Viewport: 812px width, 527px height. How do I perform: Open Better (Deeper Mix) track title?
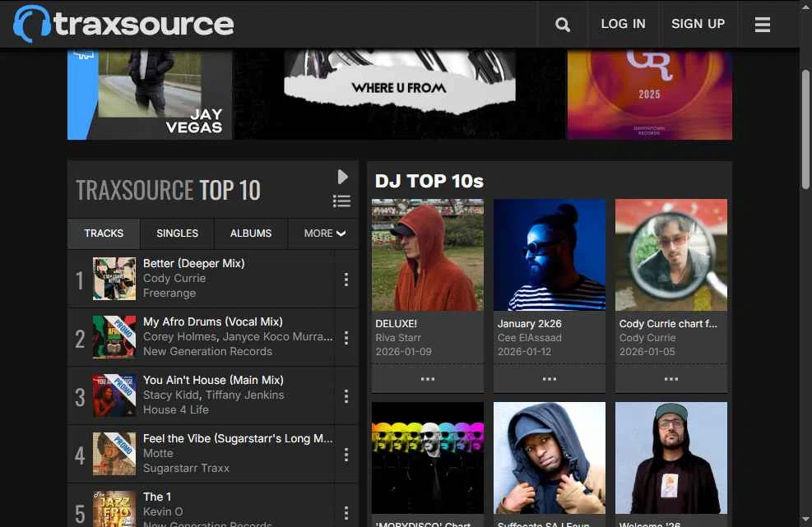click(193, 263)
